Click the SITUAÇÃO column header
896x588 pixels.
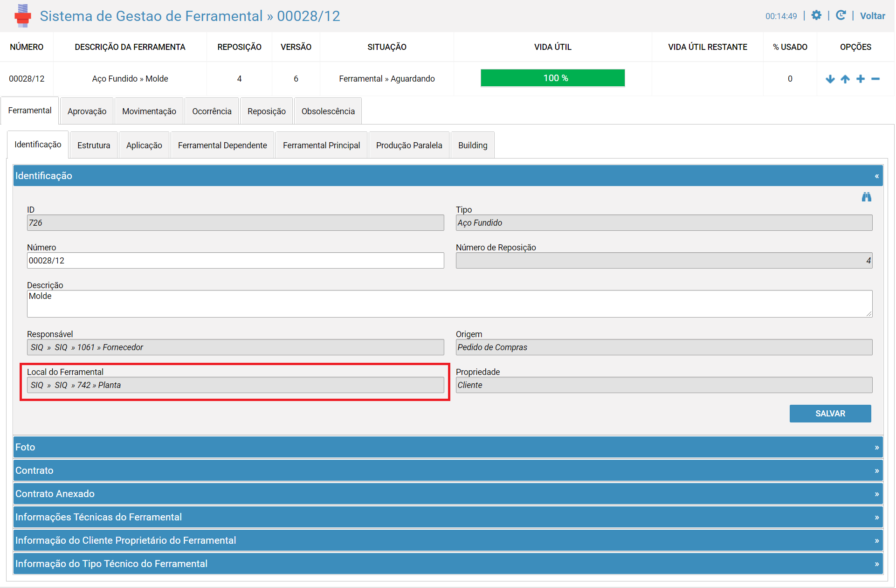click(x=387, y=47)
